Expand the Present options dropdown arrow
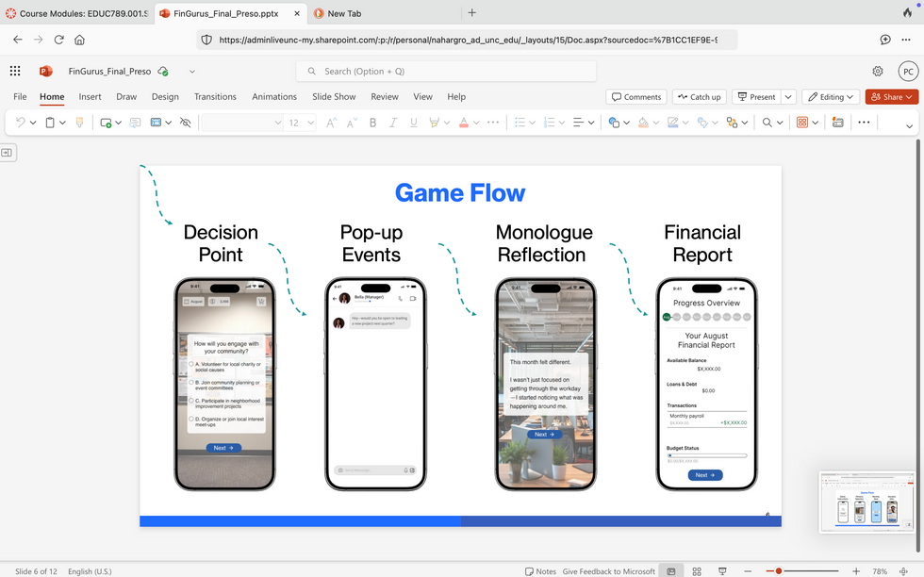This screenshot has height=577, width=924. (788, 97)
